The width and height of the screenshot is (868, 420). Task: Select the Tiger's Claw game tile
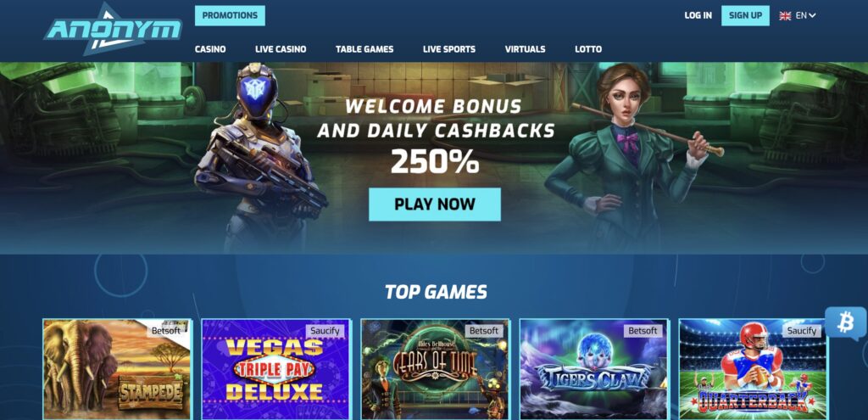(x=593, y=369)
